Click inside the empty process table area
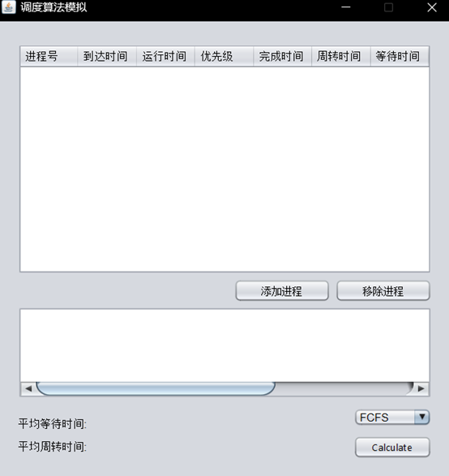This screenshot has width=449, height=476. (224, 169)
